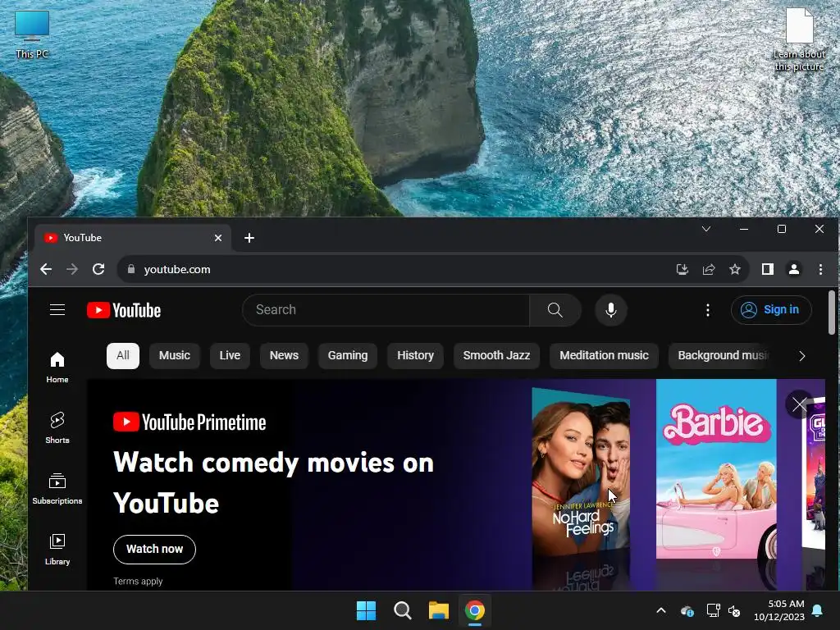Open Chrome profile avatar
Screen dimensions: 840x630
[794, 269]
